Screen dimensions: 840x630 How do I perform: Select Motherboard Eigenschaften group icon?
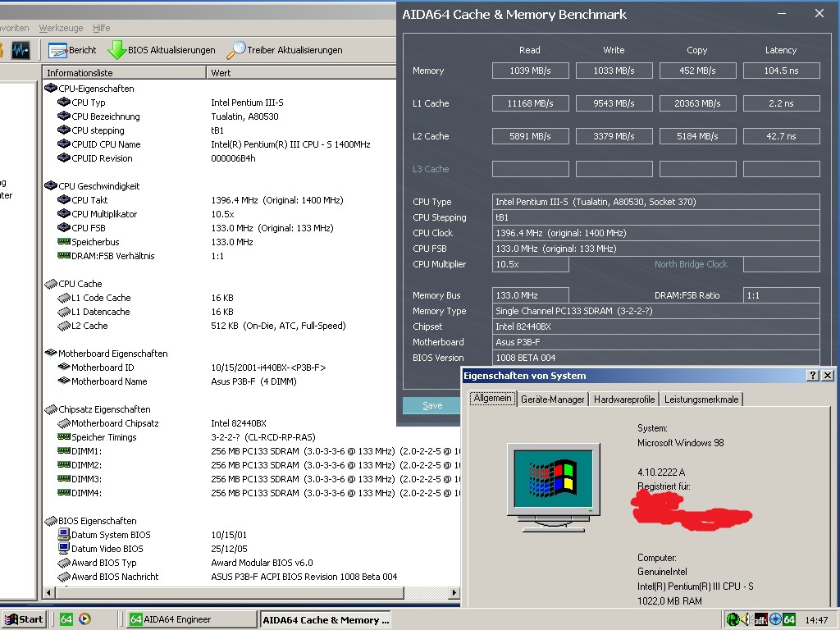click(x=51, y=353)
